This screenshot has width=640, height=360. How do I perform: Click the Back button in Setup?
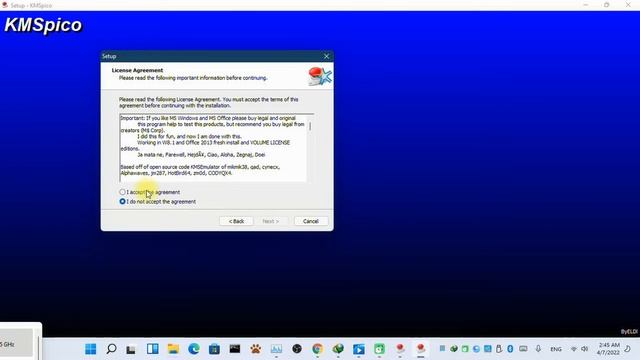coord(236,221)
